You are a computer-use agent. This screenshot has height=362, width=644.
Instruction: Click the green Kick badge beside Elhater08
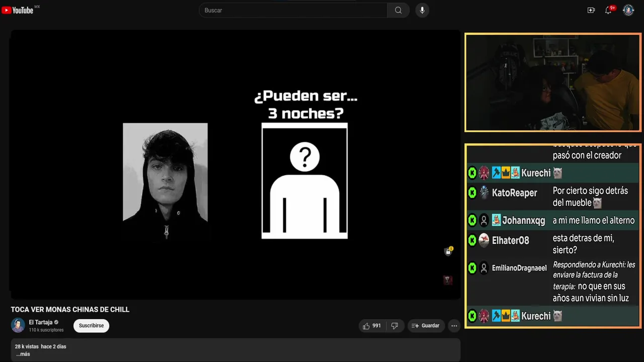[472, 240]
